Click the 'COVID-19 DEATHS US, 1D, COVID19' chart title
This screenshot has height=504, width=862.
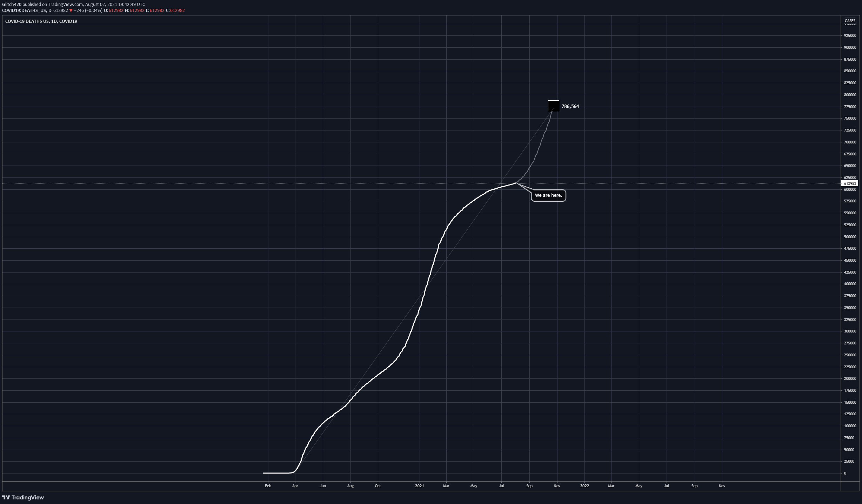pos(41,21)
